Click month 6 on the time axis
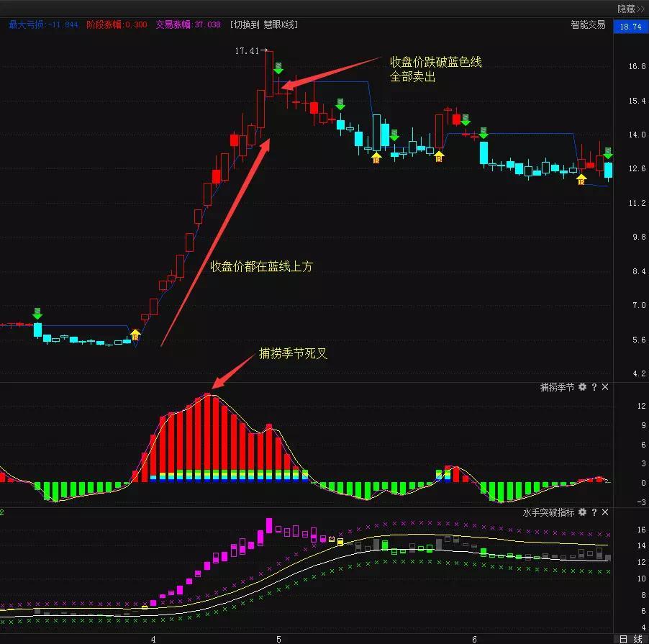The height and width of the screenshot is (644, 649). 474,640
